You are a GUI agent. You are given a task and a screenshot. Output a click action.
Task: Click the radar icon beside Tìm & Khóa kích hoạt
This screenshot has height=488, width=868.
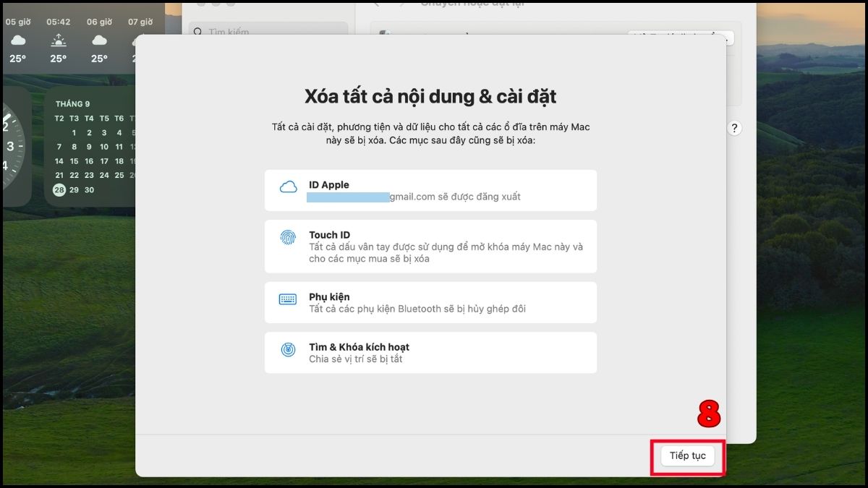click(x=288, y=350)
